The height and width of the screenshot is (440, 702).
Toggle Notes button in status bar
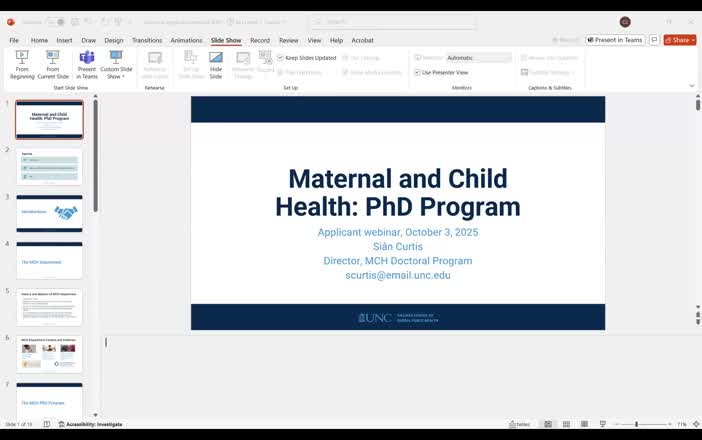[520, 424]
